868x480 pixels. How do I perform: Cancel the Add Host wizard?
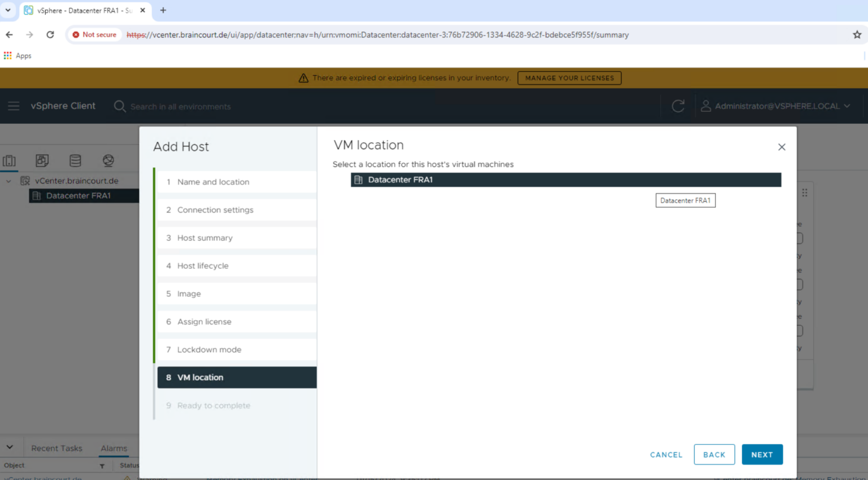point(666,455)
